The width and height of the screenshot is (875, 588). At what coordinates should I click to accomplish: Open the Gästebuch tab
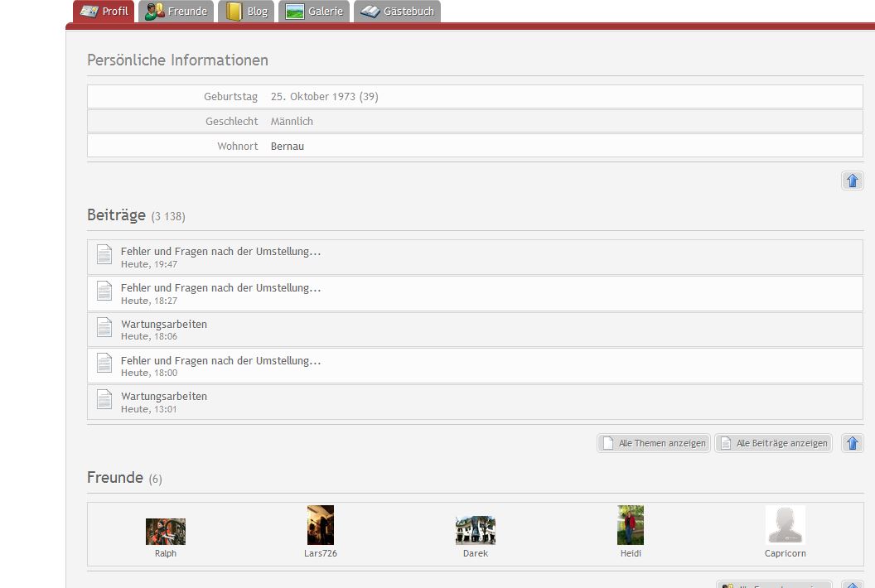click(397, 12)
